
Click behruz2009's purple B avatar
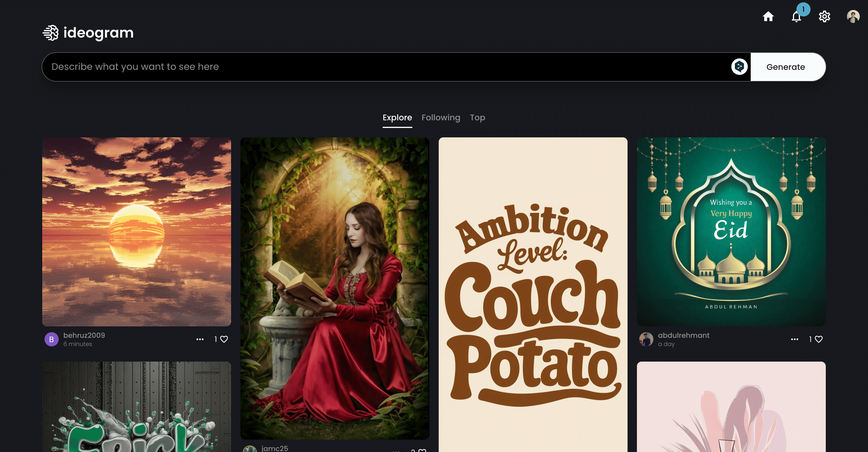pos(52,339)
